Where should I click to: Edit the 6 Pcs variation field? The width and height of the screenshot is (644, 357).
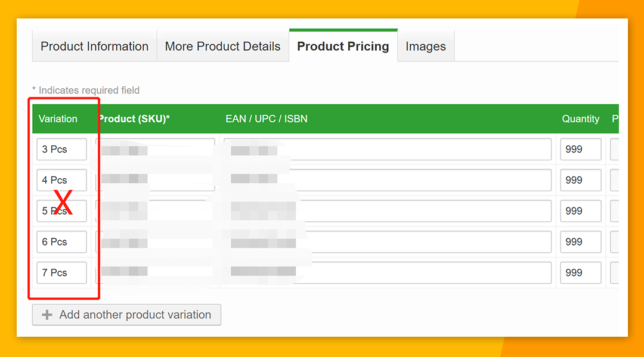click(61, 242)
